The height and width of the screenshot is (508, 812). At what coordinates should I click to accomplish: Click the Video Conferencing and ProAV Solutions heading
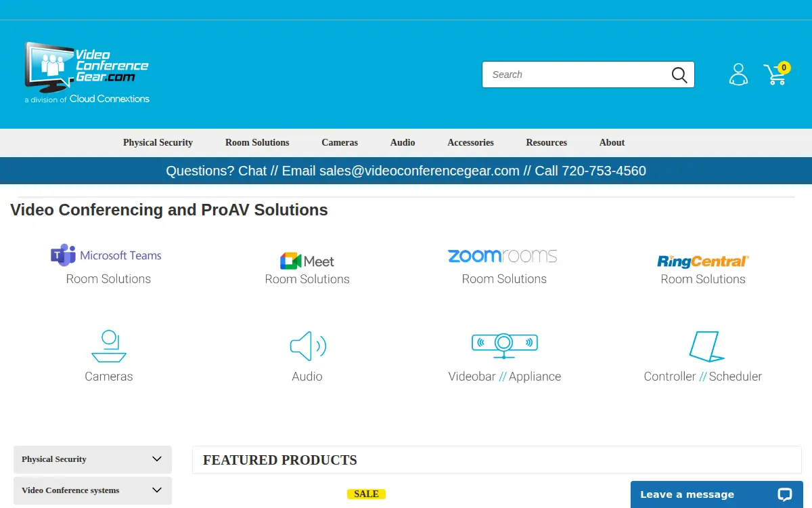point(169,210)
